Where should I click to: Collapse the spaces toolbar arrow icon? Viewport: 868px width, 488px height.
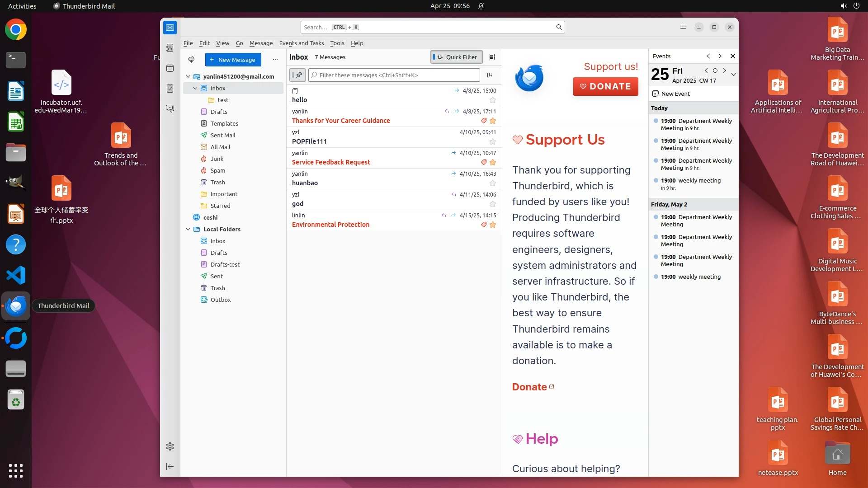170,466
